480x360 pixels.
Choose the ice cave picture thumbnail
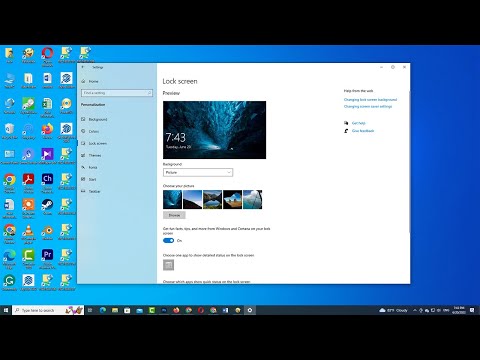(x=172, y=199)
